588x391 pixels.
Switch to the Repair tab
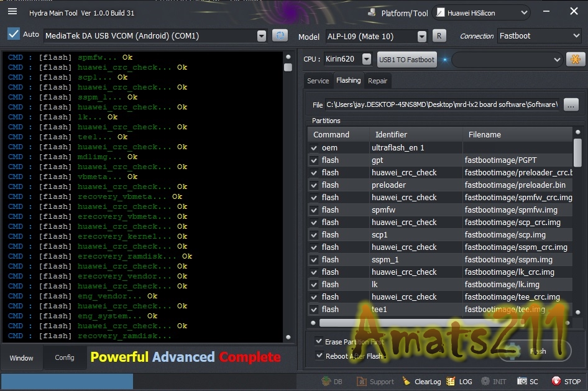click(377, 81)
